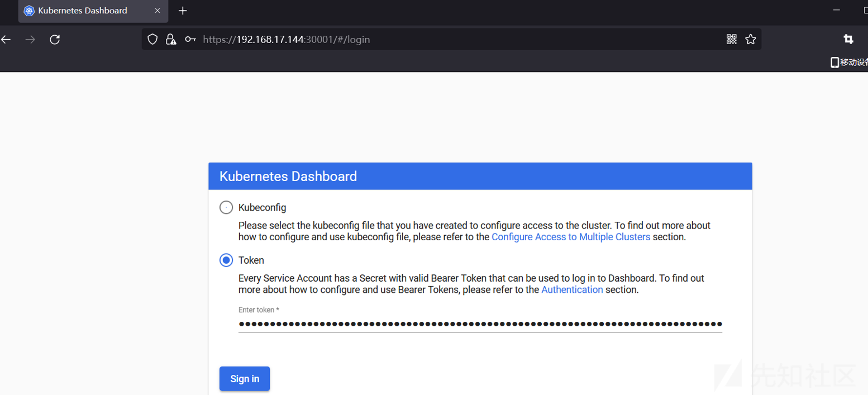Select the Token radio option
The width and height of the screenshot is (868, 395).
pos(226,260)
